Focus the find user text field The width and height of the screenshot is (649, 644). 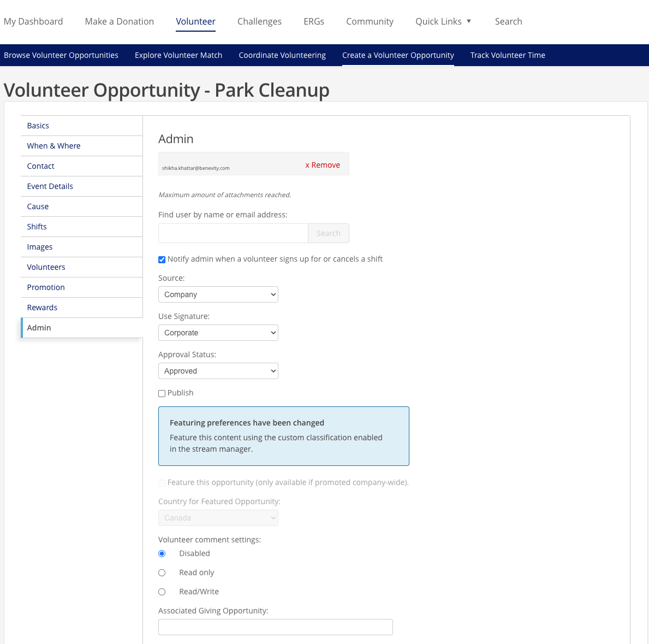click(233, 233)
